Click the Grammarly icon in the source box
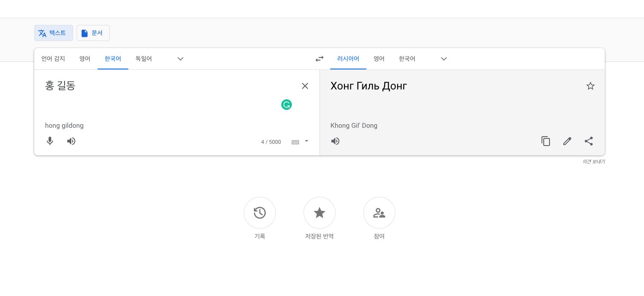644x296 pixels. coord(287,105)
